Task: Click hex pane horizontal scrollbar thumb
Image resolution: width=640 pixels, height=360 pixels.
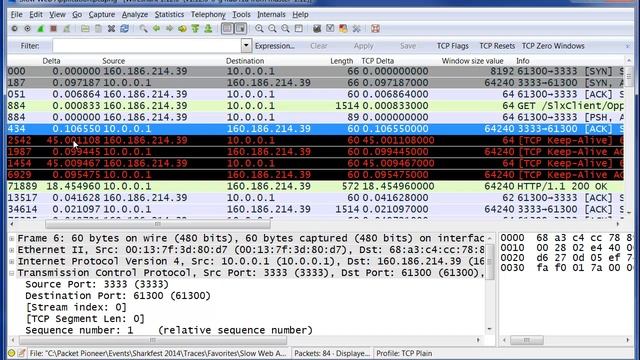Action: pos(527,340)
